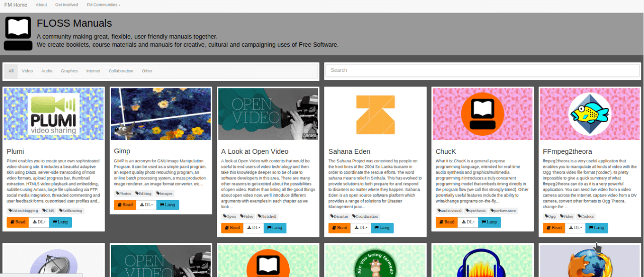The image size is (644, 277).
Task: Open the ChucK manual title
Action: 446,151
